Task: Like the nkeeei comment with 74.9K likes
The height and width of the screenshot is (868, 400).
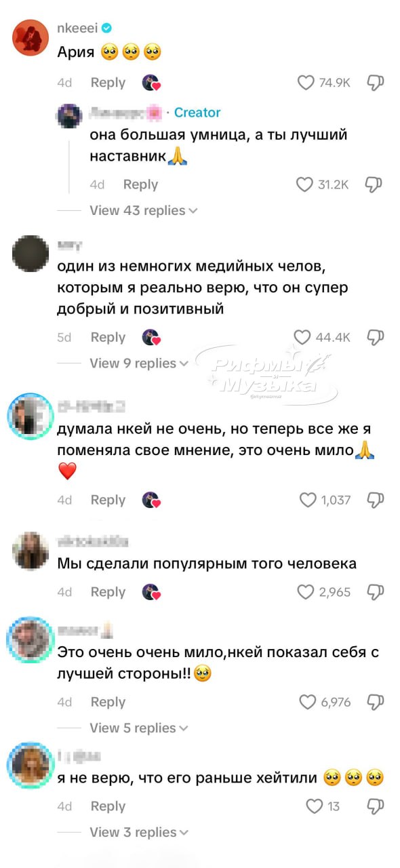Action: [307, 83]
